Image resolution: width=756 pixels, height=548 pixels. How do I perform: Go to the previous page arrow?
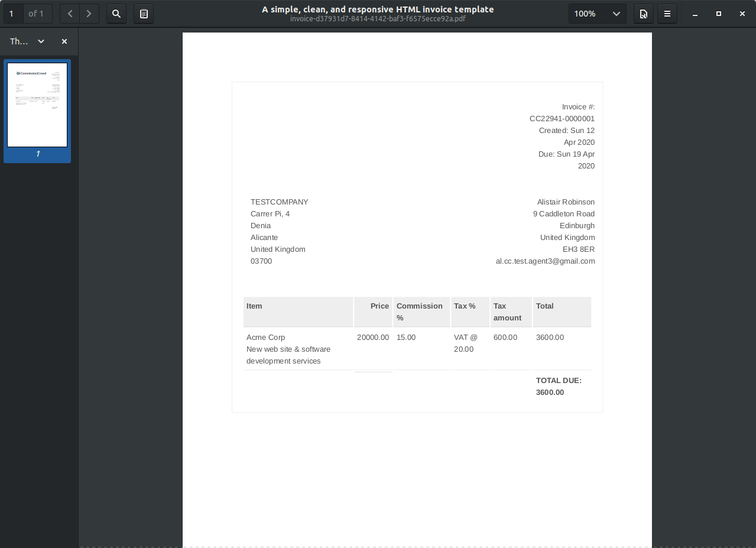[70, 14]
